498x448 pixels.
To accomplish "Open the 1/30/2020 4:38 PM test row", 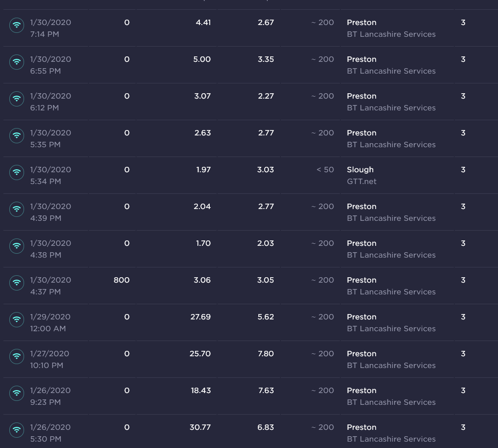I will coord(249,249).
